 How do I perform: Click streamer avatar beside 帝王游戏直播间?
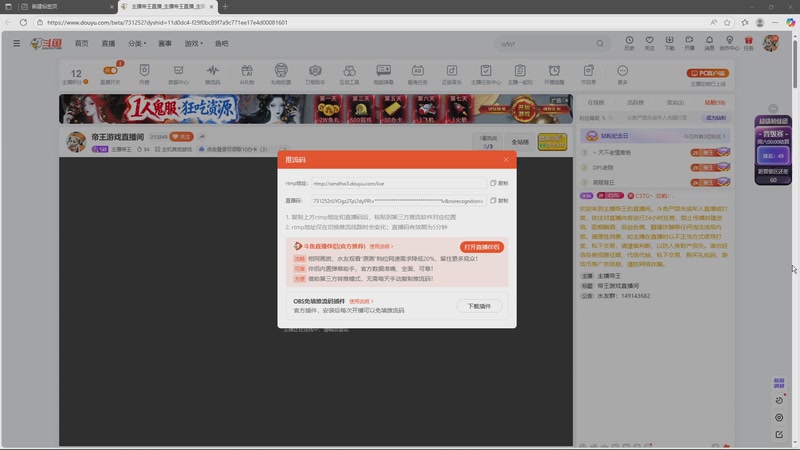76,141
